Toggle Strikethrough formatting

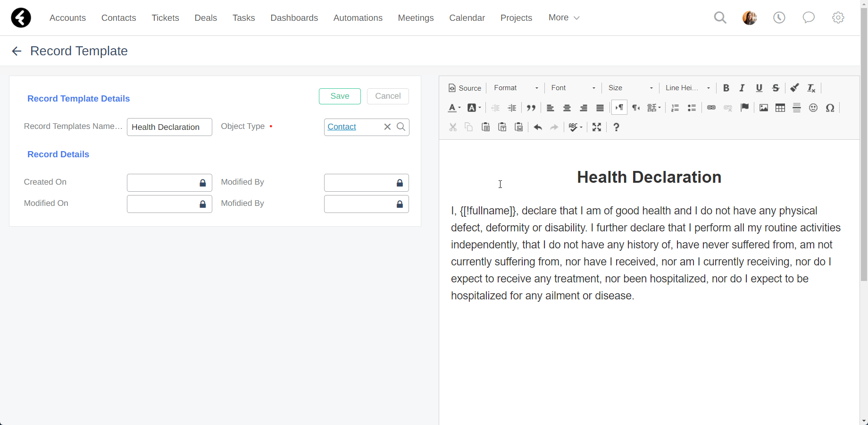pos(776,88)
